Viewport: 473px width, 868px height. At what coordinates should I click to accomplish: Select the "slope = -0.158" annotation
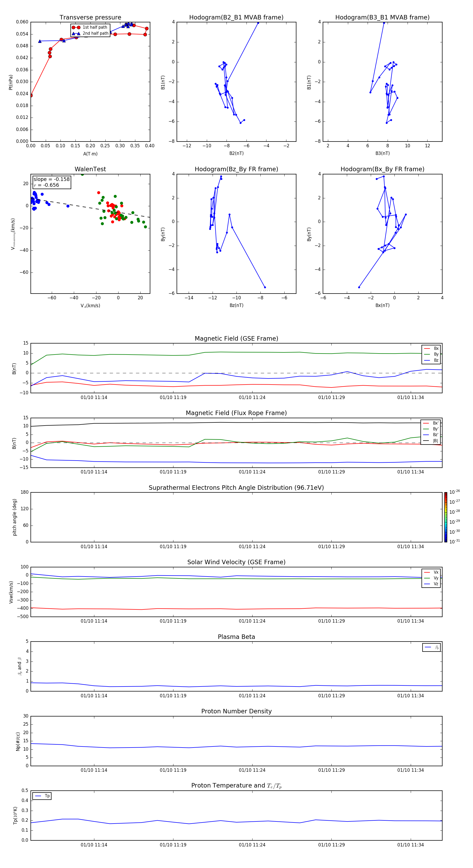click(52, 179)
